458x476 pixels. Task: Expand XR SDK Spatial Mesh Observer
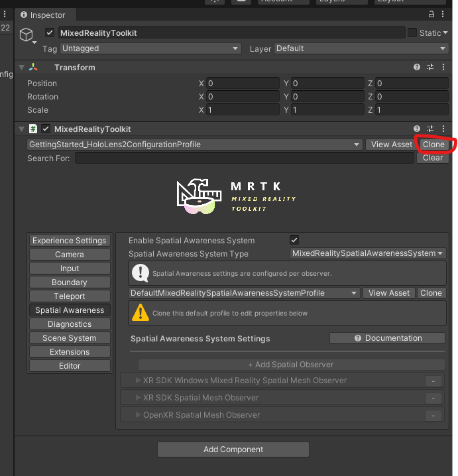click(x=138, y=398)
